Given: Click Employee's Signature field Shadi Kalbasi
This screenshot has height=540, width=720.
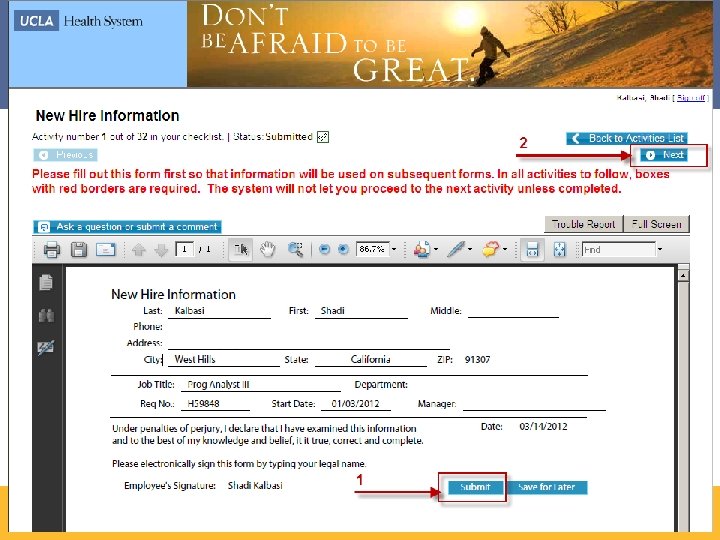Looking at the screenshot, I should pos(255,486).
